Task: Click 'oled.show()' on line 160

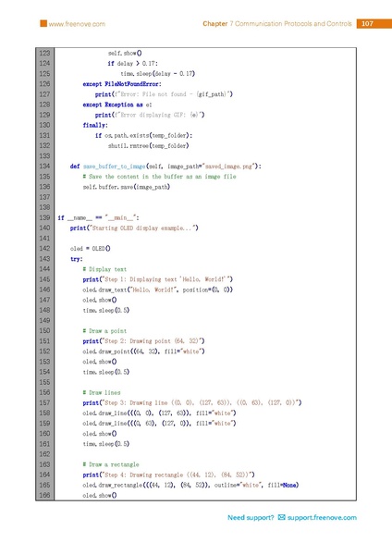Action: click(x=100, y=433)
